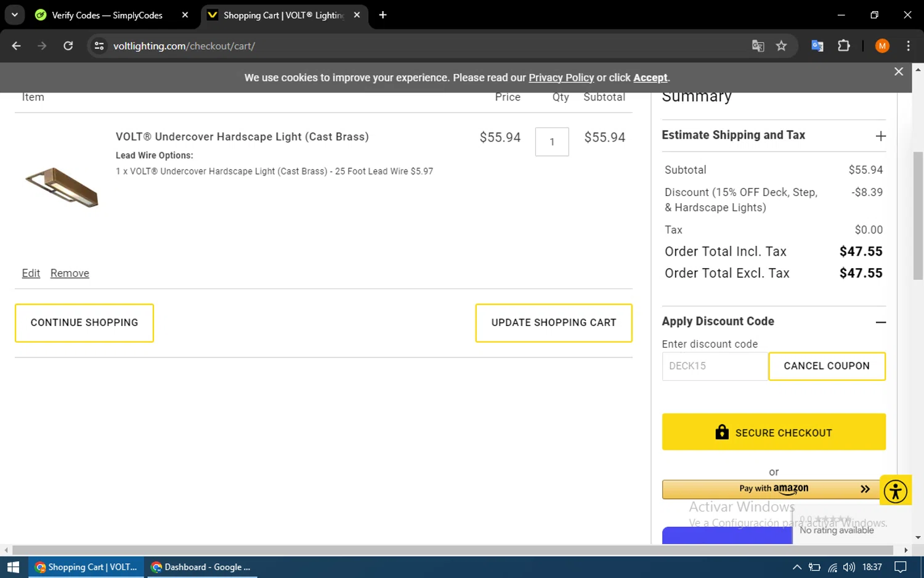This screenshot has height=578, width=924.
Task: Open the Chrome profile avatar
Action: point(882,46)
